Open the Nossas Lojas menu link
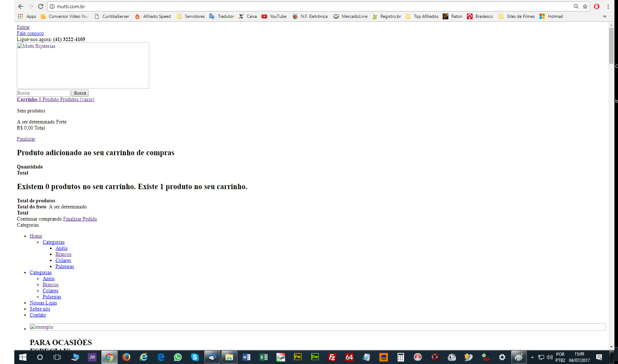This screenshot has height=364, width=618. (43, 303)
